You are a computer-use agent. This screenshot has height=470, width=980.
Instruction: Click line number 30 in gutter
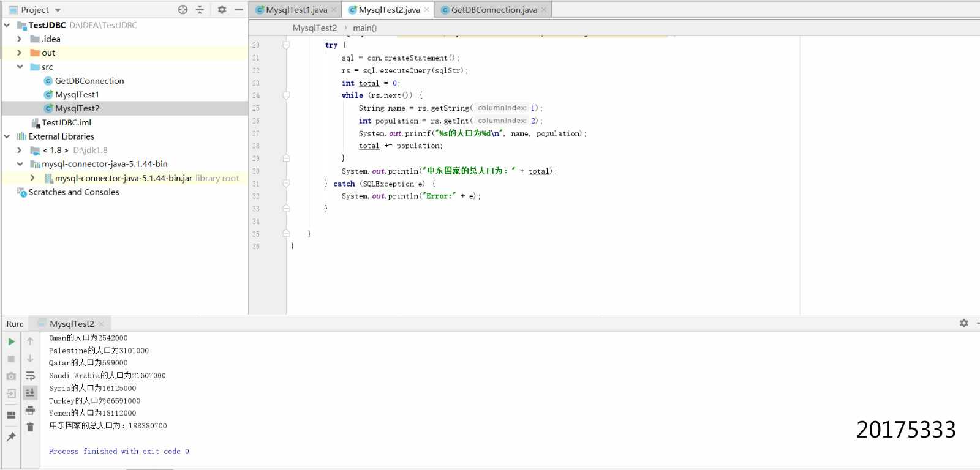tap(256, 171)
